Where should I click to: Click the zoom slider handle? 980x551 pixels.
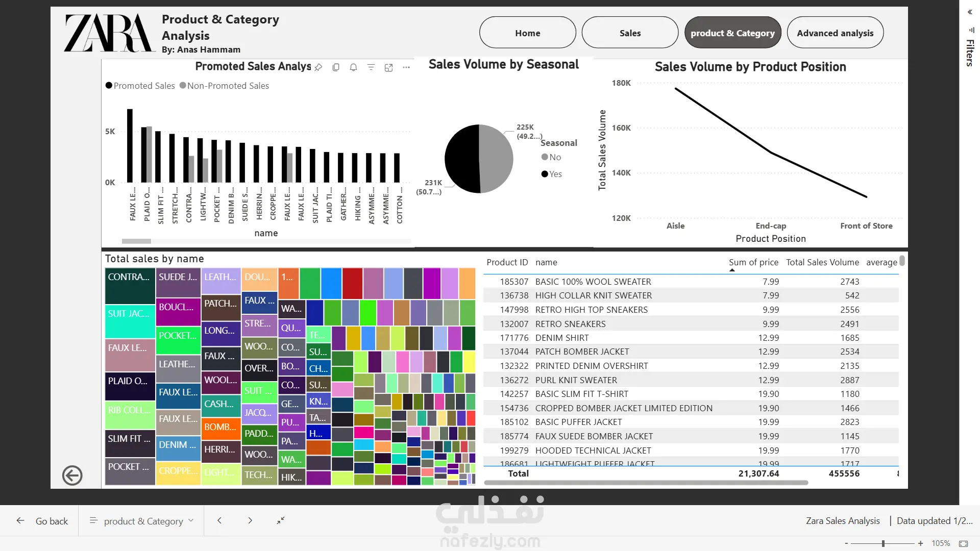(883, 543)
